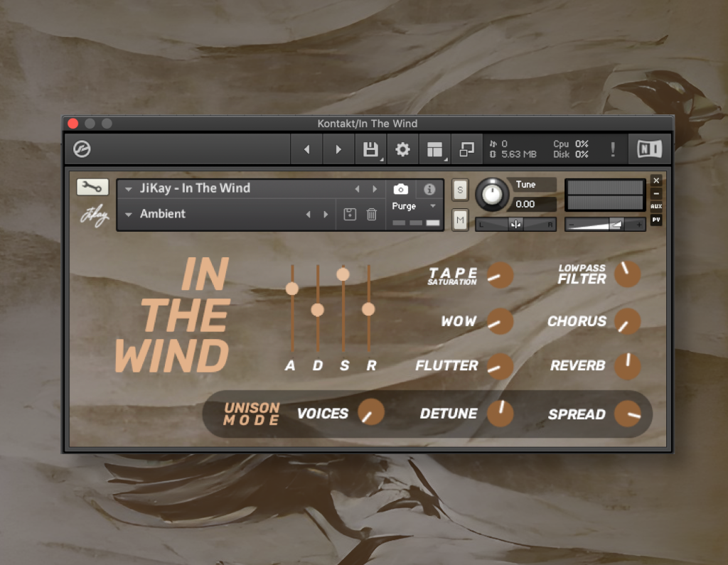Click the Tune knob
The image size is (728, 565).
coord(492,193)
